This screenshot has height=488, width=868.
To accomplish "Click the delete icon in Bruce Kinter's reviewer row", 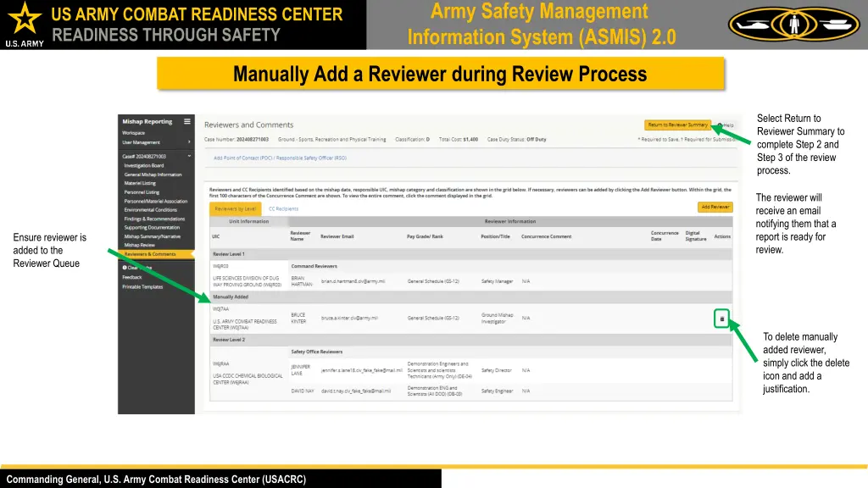I will [721, 319].
